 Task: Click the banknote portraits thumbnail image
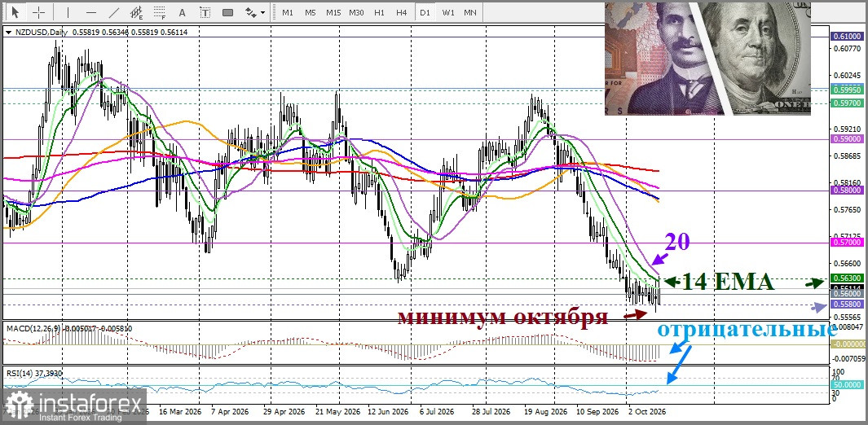(x=707, y=59)
